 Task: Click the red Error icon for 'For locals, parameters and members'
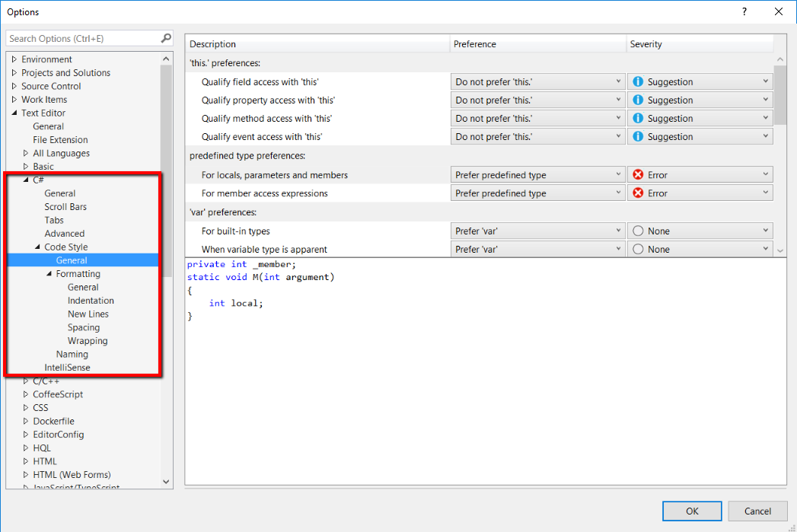click(x=637, y=174)
